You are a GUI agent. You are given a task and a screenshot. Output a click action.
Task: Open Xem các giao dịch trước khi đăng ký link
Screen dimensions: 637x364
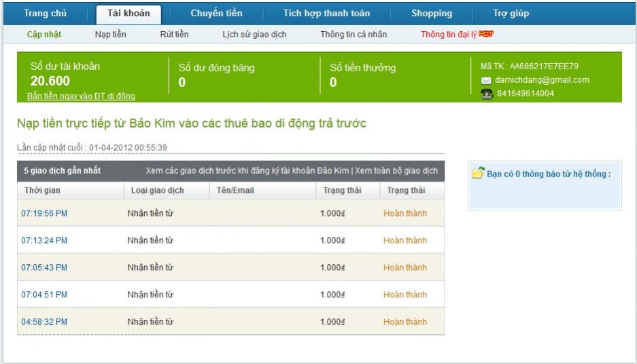[247, 171]
